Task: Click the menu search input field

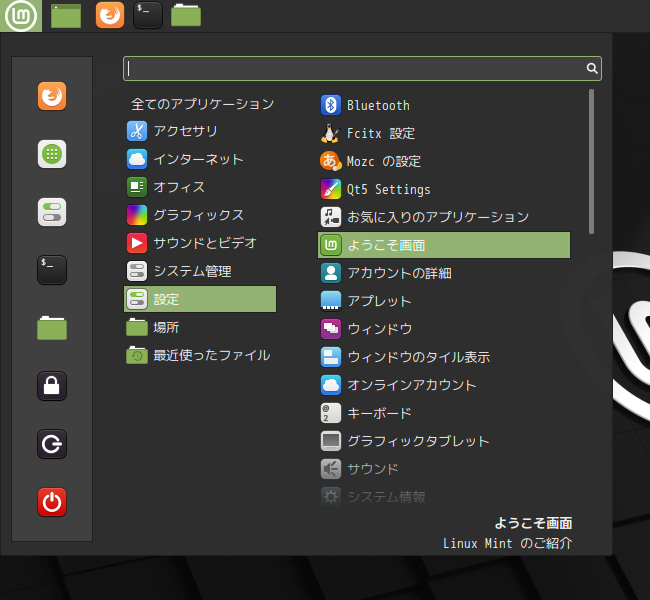Action: coord(362,68)
